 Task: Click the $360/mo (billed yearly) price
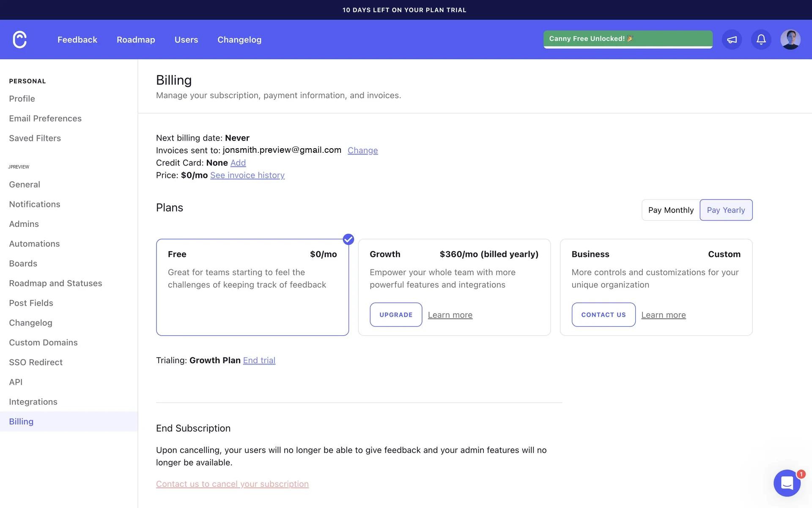(489, 254)
